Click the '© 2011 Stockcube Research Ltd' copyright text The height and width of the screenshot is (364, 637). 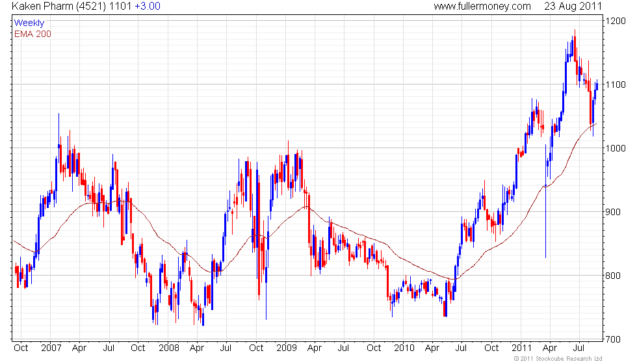pos(558,359)
